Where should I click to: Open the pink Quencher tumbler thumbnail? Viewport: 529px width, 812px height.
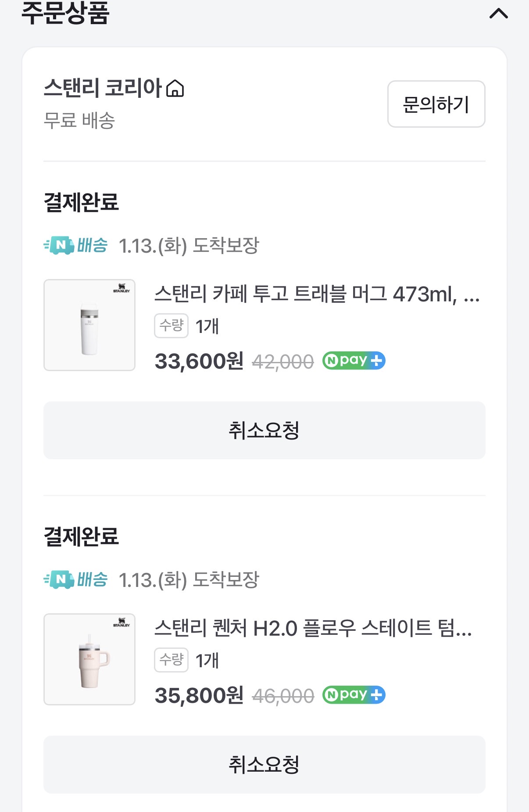tap(89, 659)
